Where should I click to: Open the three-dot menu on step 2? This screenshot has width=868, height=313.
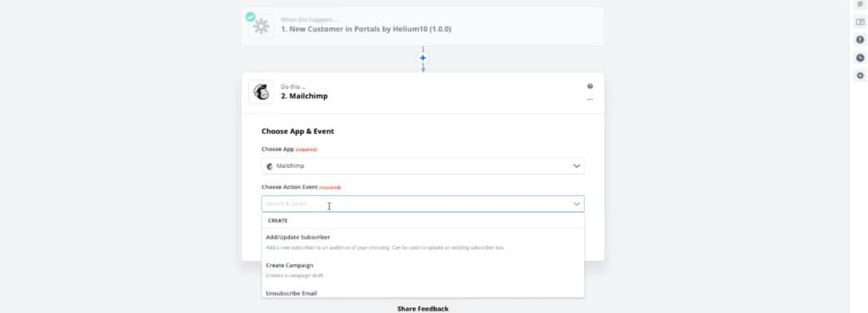tap(590, 100)
